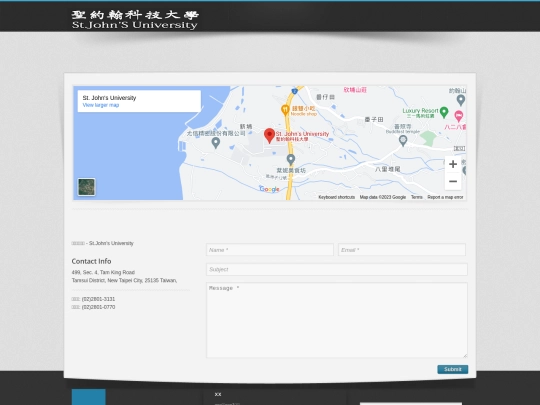The height and width of the screenshot is (405, 540).
Task: Click the Buddhist temple map marker
Action: click(x=403, y=140)
